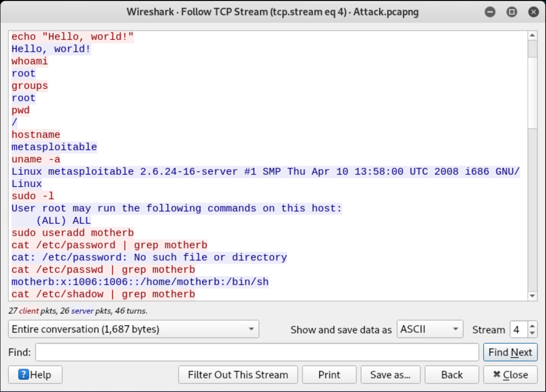Open the ASCII data format dropdown
The width and height of the screenshot is (546, 392).
coord(430,329)
